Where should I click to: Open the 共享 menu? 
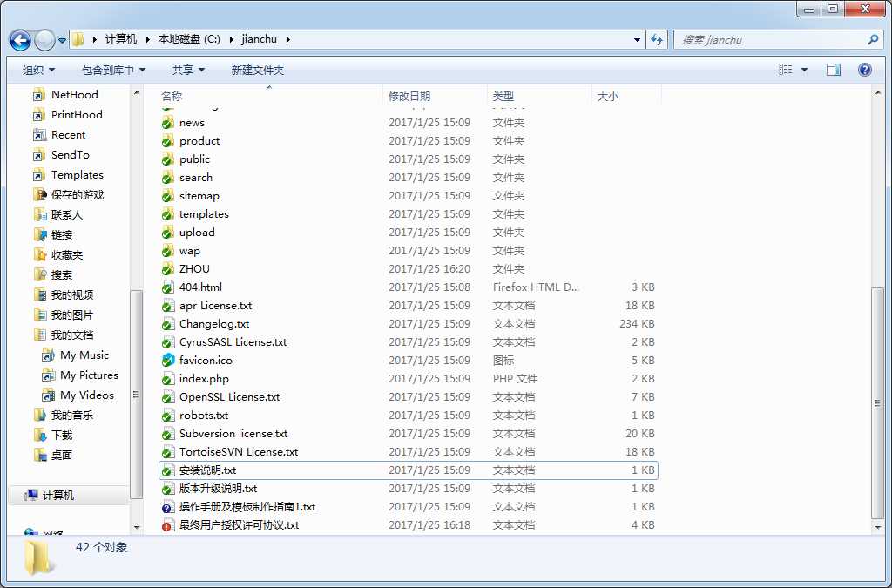click(188, 70)
